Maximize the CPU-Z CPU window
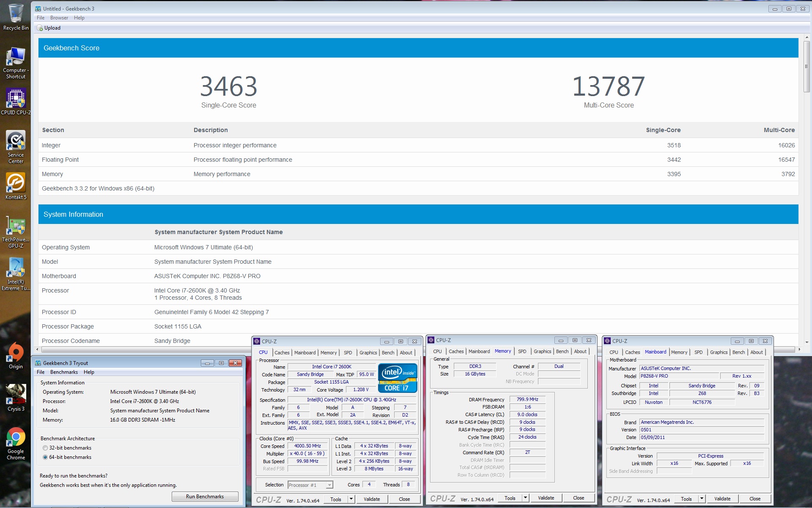This screenshot has height=508, width=812. click(x=401, y=341)
